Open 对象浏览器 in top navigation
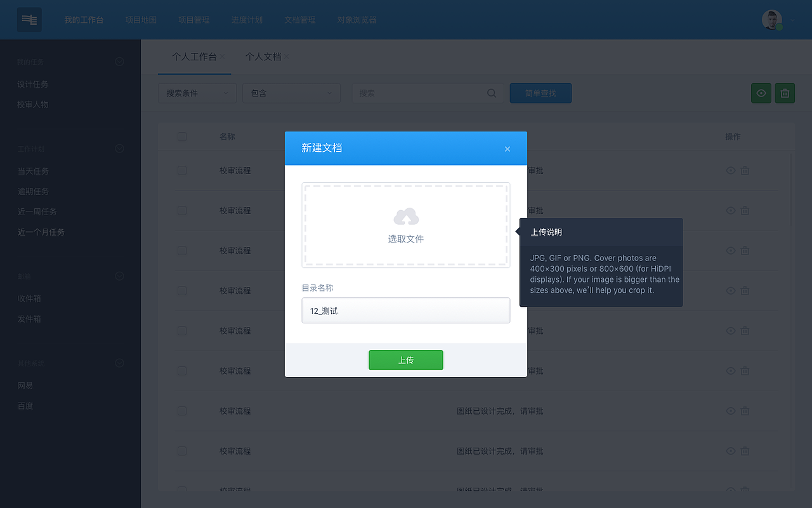Viewport: 812px width, 508px height. 357,20
